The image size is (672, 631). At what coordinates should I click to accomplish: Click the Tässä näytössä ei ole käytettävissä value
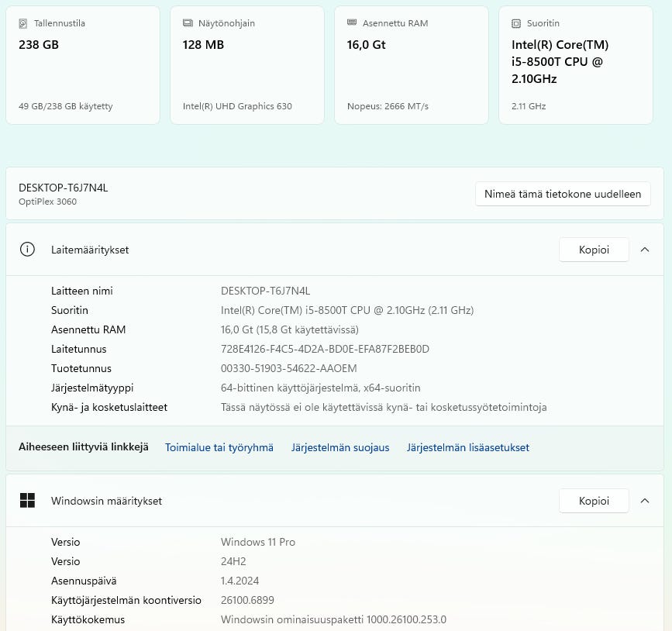384,407
